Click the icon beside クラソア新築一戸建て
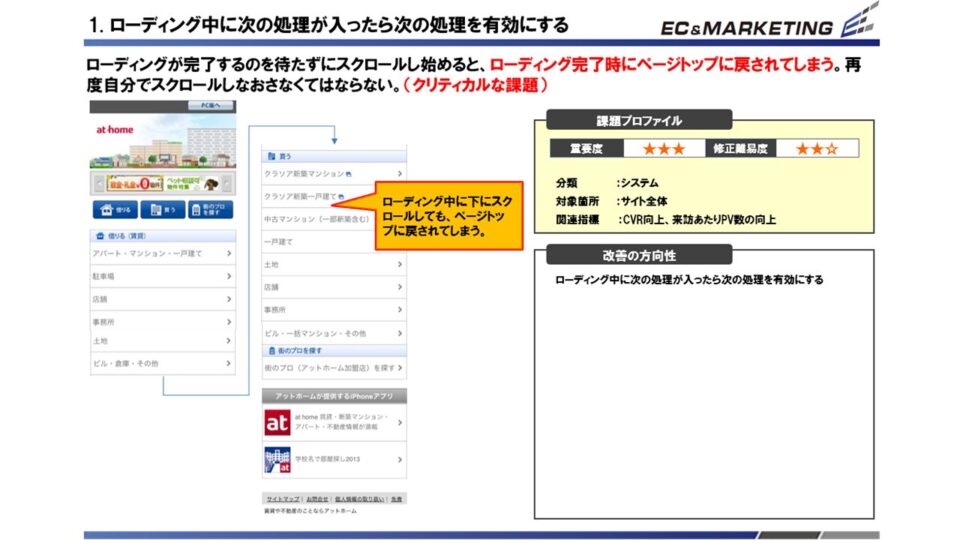This screenshot has height=540, width=960. tap(341, 197)
